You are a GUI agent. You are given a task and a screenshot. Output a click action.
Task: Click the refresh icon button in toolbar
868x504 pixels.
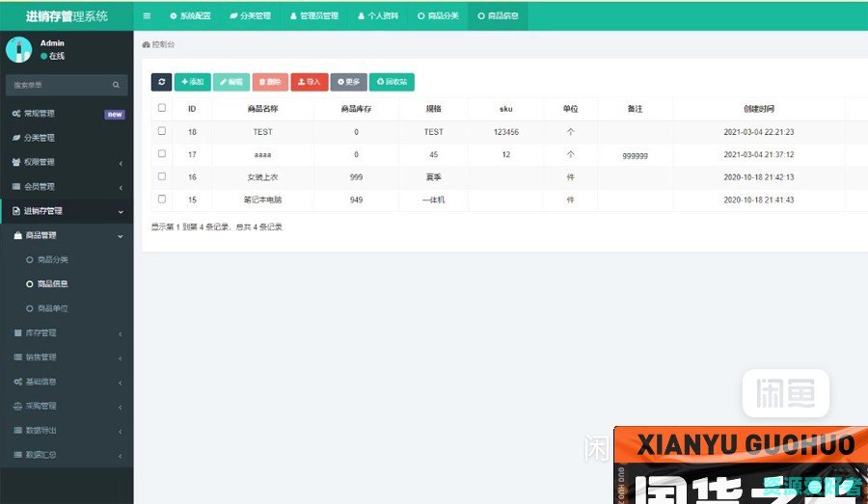[x=161, y=83]
